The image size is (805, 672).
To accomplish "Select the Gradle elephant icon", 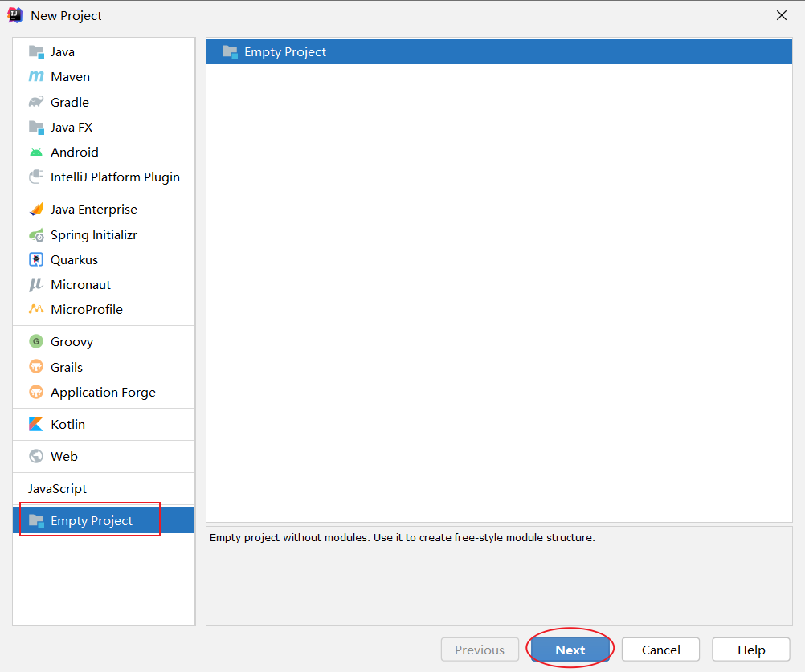I will [x=37, y=102].
